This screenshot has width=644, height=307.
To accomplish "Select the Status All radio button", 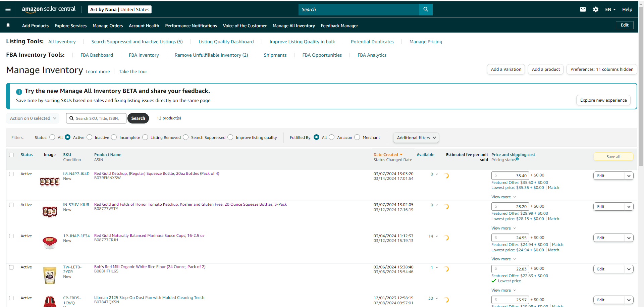I will pyautogui.click(x=52, y=137).
